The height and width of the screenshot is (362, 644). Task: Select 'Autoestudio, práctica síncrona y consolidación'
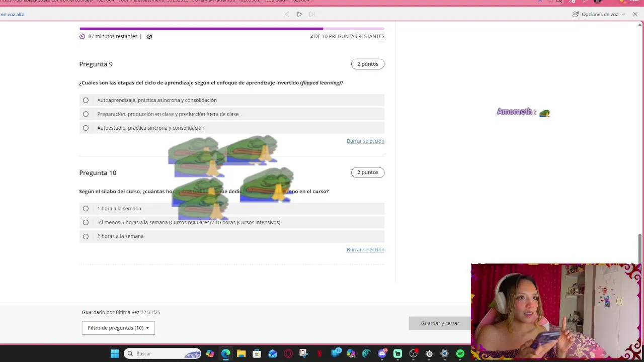pos(231,128)
